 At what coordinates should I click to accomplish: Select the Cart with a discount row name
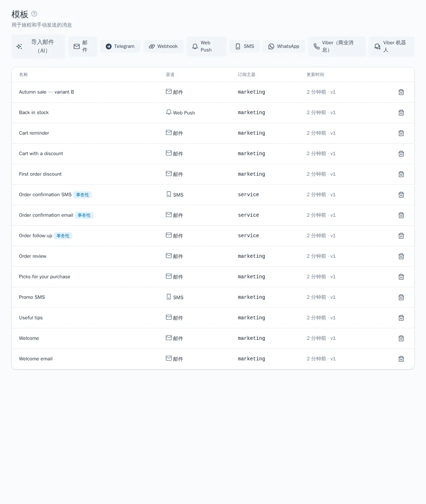(x=41, y=154)
